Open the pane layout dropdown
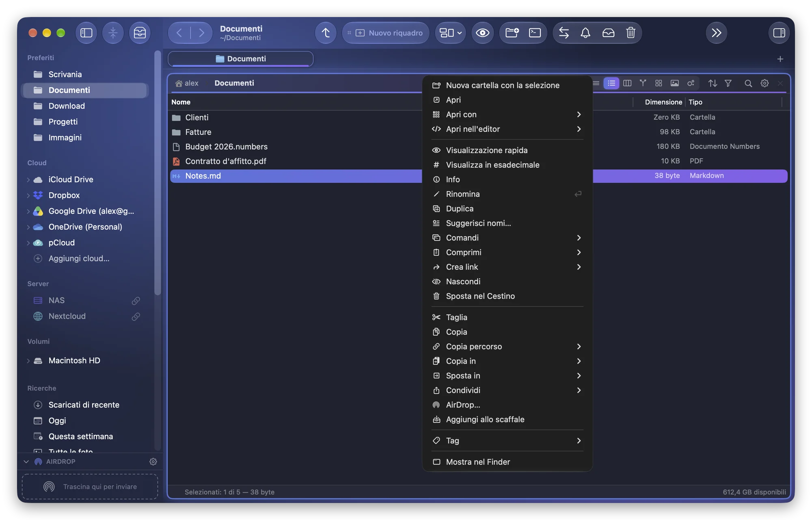The height and width of the screenshot is (520, 812). click(x=451, y=33)
